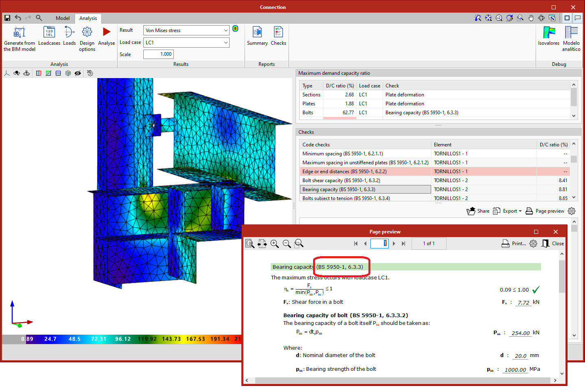Image resolution: width=585 pixels, height=392 pixels.
Task: Redraw the view
Action: point(510,18)
